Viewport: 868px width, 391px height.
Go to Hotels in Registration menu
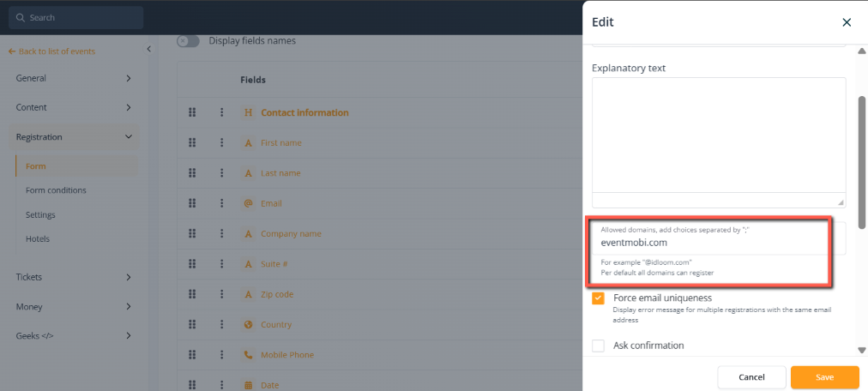tap(38, 239)
